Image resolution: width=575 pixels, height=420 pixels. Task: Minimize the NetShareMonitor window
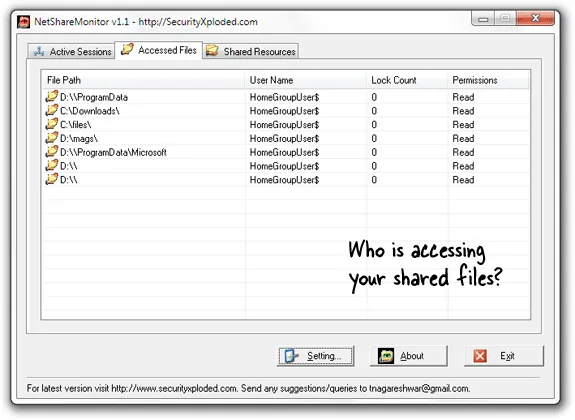[x=483, y=18]
